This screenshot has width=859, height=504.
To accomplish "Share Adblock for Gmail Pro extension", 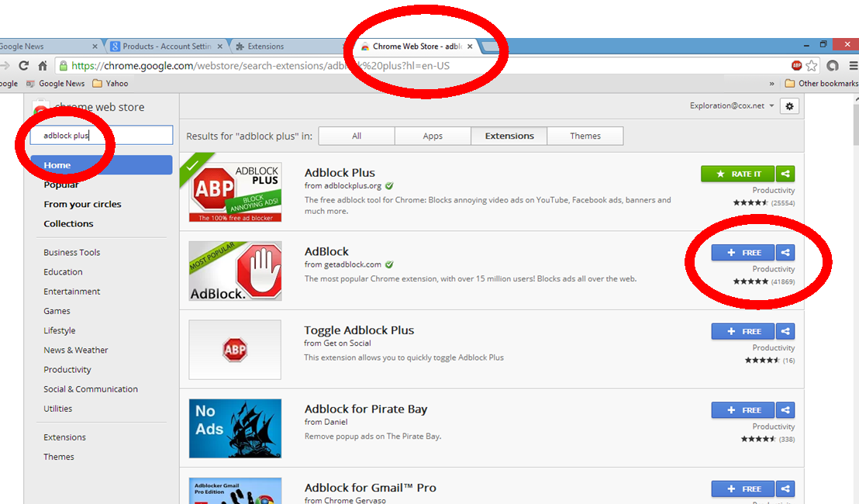I will coord(785,488).
